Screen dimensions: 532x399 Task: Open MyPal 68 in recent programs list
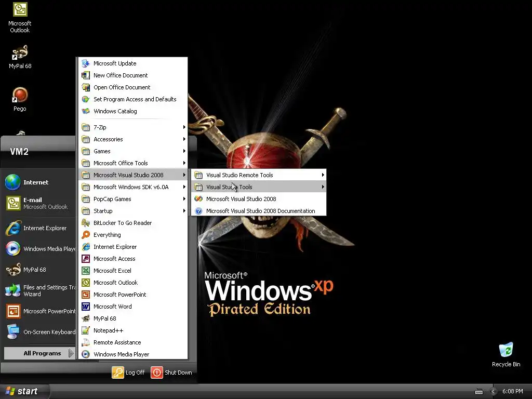click(x=38, y=270)
